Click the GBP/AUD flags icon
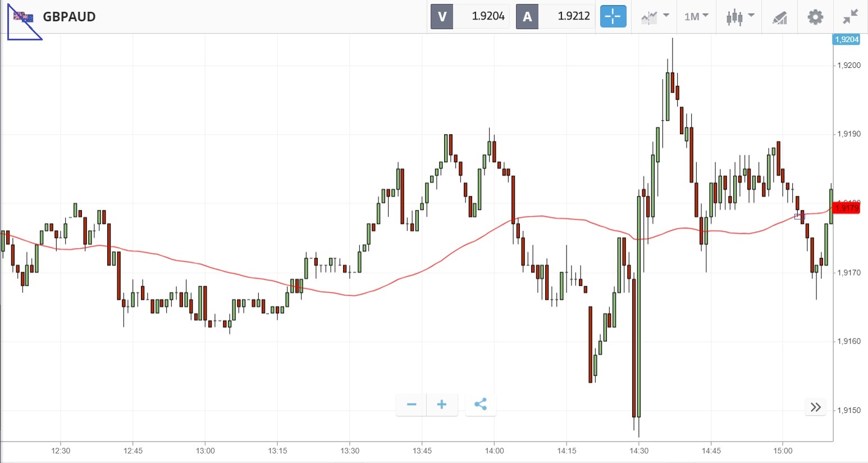Screen dimensions: 868x463 click(x=24, y=17)
